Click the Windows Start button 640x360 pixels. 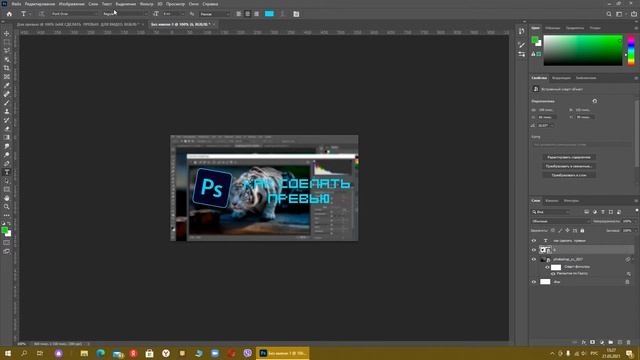(8, 353)
